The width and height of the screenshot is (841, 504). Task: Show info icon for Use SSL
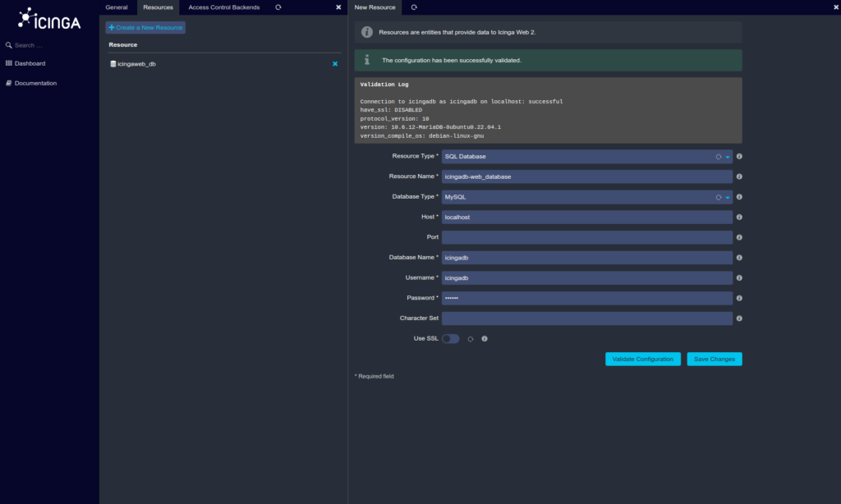485,338
